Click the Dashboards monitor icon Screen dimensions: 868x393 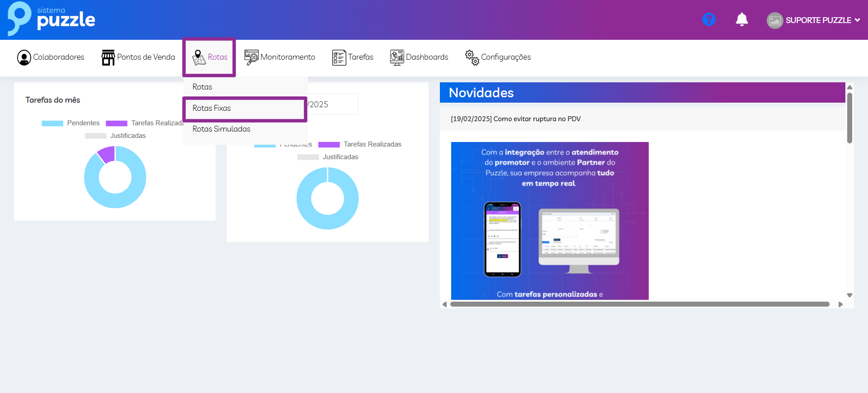(x=396, y=57)
